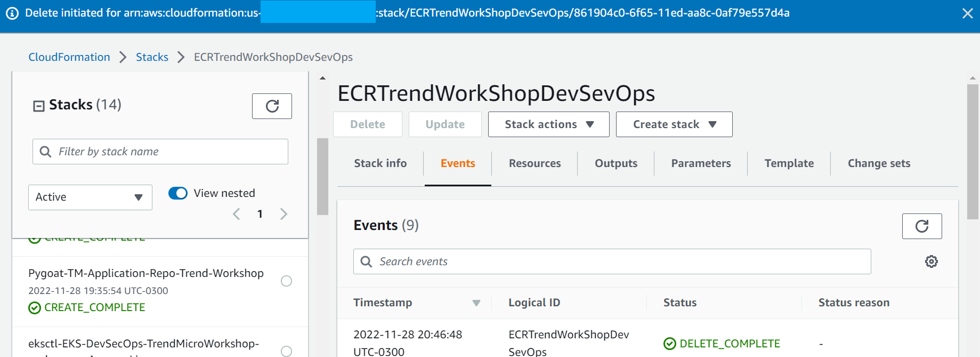Sort events by Timestamp arrow

point(476,303)
